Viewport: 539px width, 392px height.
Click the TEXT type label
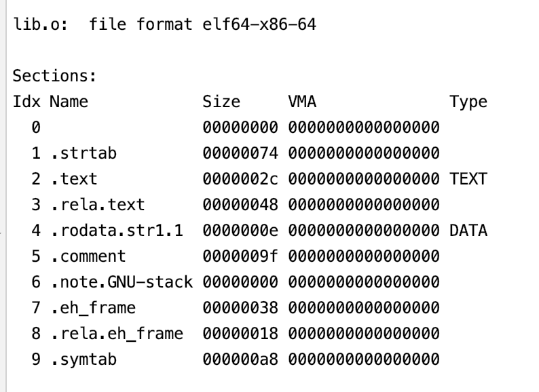[468, 180]
